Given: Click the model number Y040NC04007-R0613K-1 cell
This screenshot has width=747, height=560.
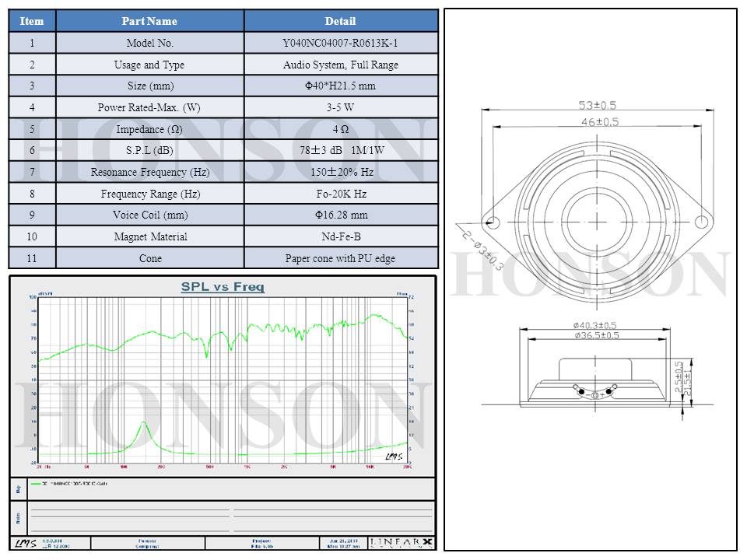Looking at the screenshot, I should click(x=340, y=44).
